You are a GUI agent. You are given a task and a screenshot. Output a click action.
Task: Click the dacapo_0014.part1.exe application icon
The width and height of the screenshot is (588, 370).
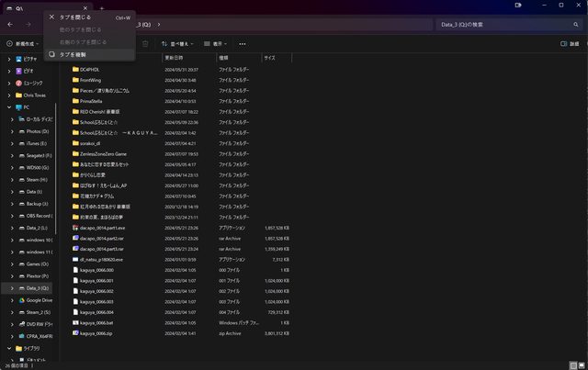[x=76, y=226]
